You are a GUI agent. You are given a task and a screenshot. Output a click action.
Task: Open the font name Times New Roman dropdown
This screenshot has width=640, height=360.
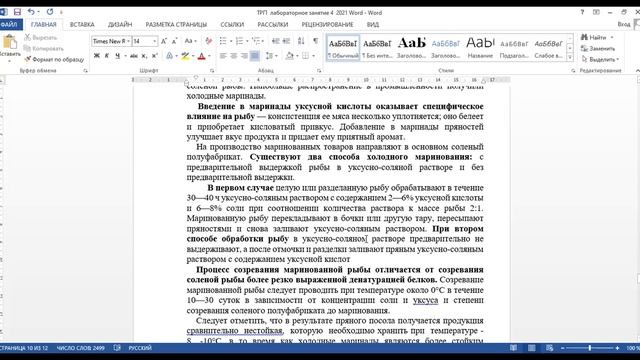pyautogui.click(x=128, y=41)
